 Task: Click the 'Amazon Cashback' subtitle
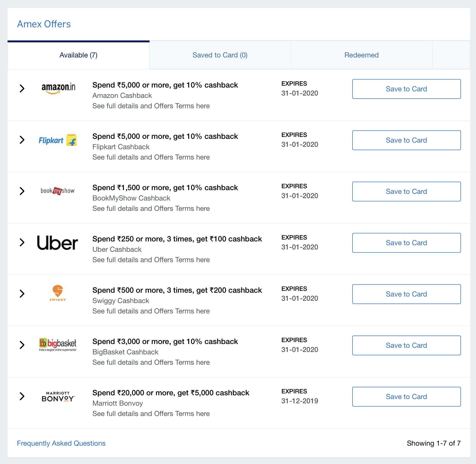tap(122, 96)
